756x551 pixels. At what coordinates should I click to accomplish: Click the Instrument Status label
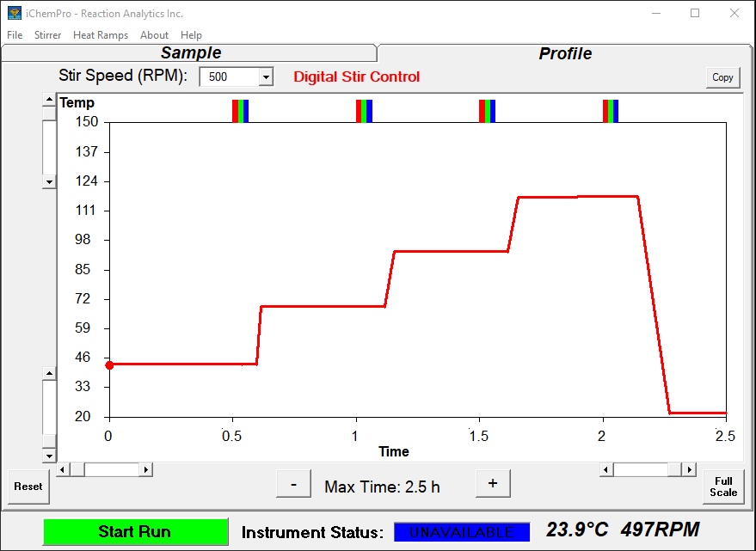[312, 533]
